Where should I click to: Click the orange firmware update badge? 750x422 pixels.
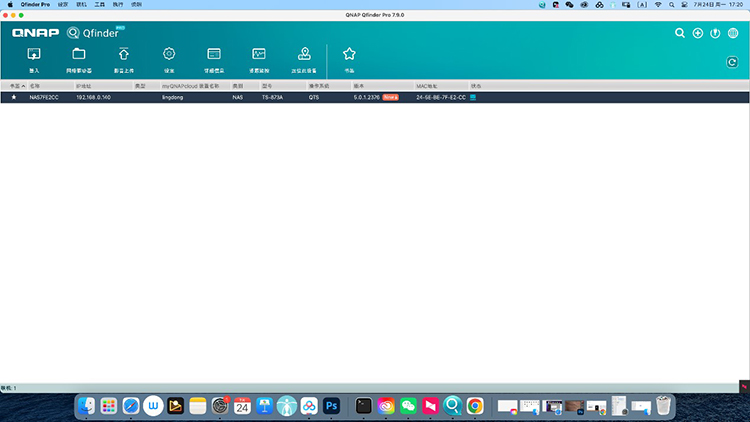(x=390, y=97)
